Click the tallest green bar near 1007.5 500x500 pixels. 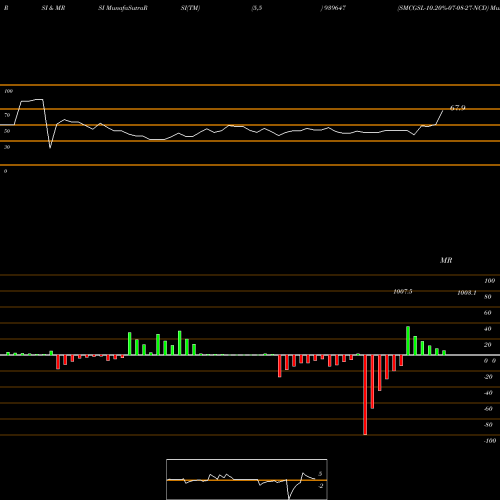408,341
